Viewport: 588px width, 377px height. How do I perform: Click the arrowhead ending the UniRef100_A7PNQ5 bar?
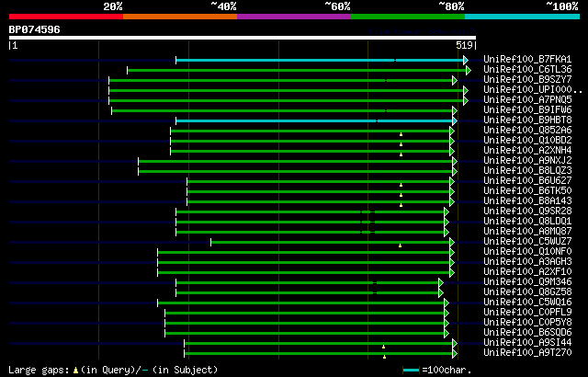pyautogui.click(x=466, y=100)
